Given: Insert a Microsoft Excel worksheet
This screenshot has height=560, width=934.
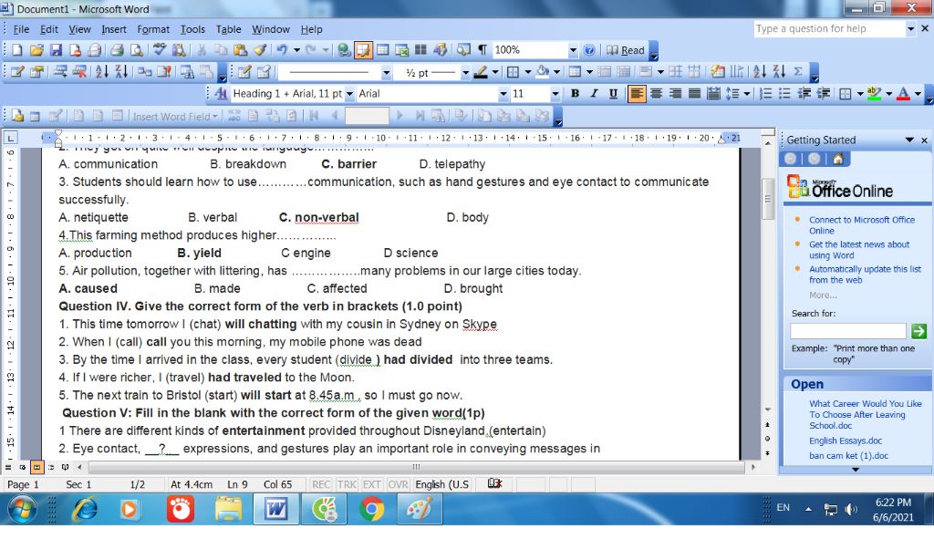Looking at the screenshot, I should tap(401, 50).
